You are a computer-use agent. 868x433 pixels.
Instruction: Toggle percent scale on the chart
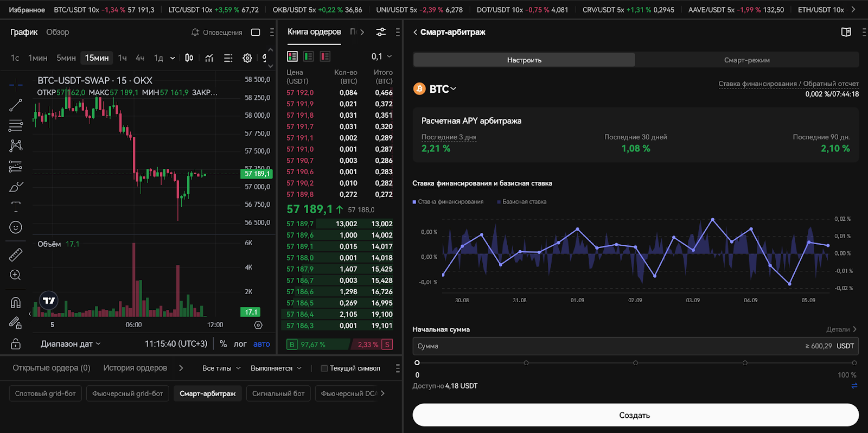223,344
